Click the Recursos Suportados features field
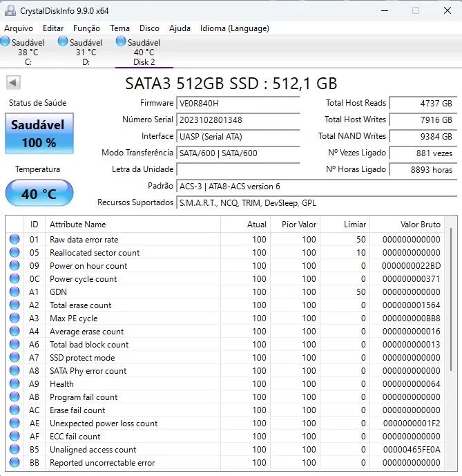Screen dimensions: 462x476 coord(316,203)
